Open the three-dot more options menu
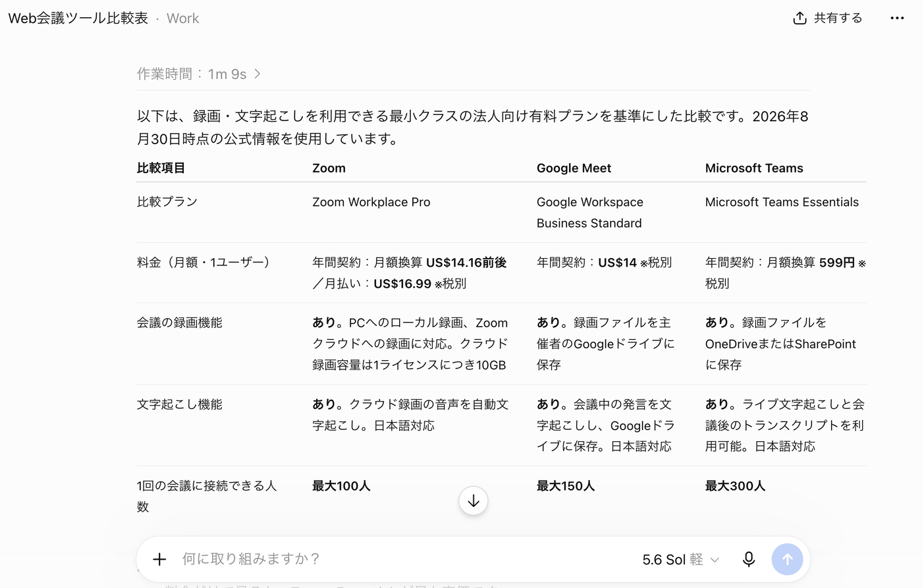The height and width of the screenshot is (588, 922). pyautogui.click(x=897, y=18)
